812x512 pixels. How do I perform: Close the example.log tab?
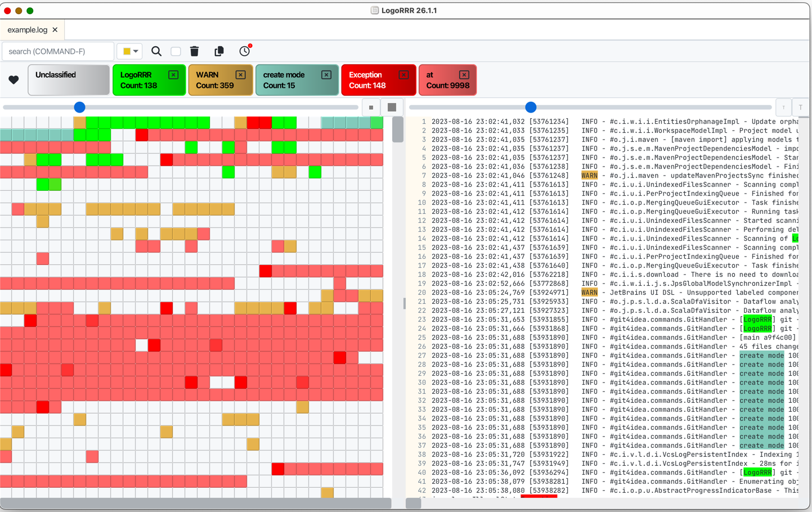[x=55, y=30]
